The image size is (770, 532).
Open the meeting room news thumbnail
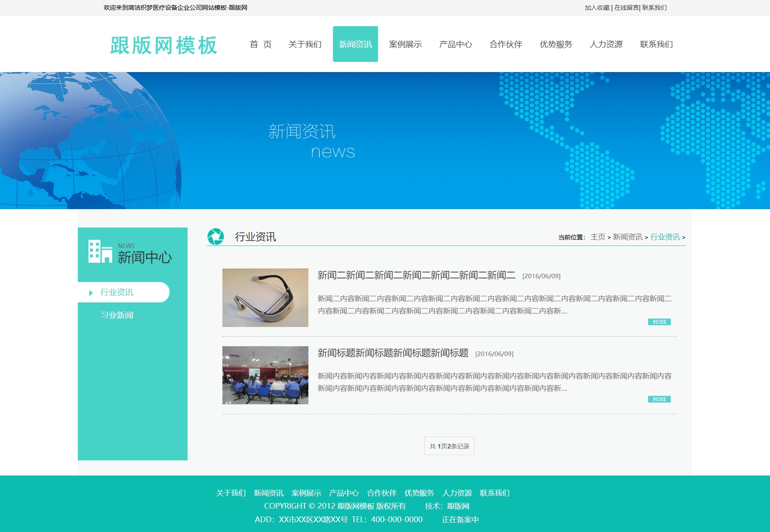(265, 375)
